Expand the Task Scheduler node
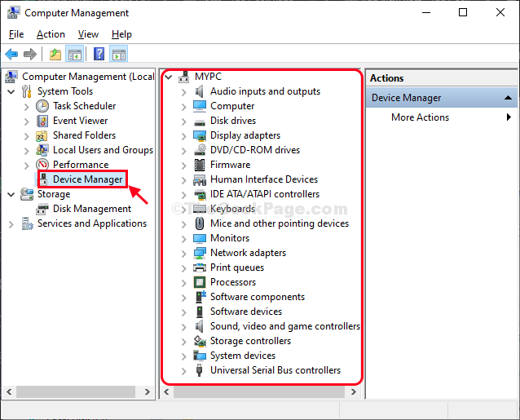Screen dimensions: 520x420 [27, 107]
